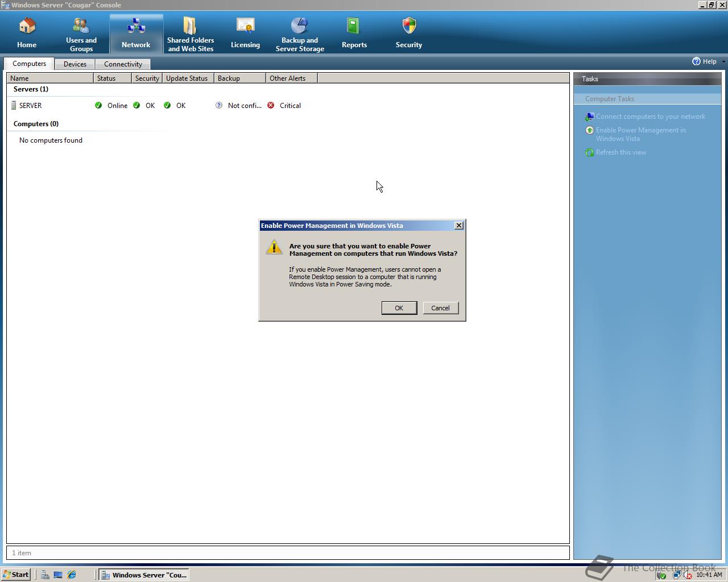This screenshot has height=582, width=728.
Task: Select the Online status text
Action: tap(117, 106)
